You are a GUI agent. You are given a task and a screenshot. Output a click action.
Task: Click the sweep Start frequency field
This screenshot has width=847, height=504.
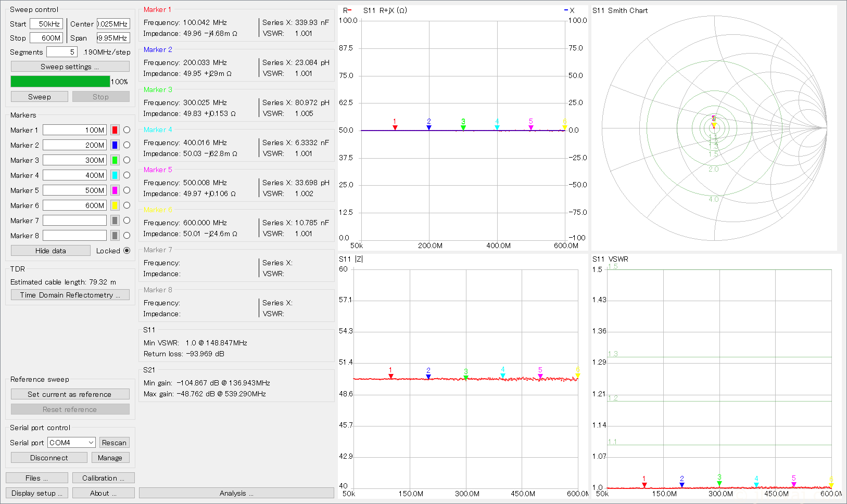click(46, 24)
